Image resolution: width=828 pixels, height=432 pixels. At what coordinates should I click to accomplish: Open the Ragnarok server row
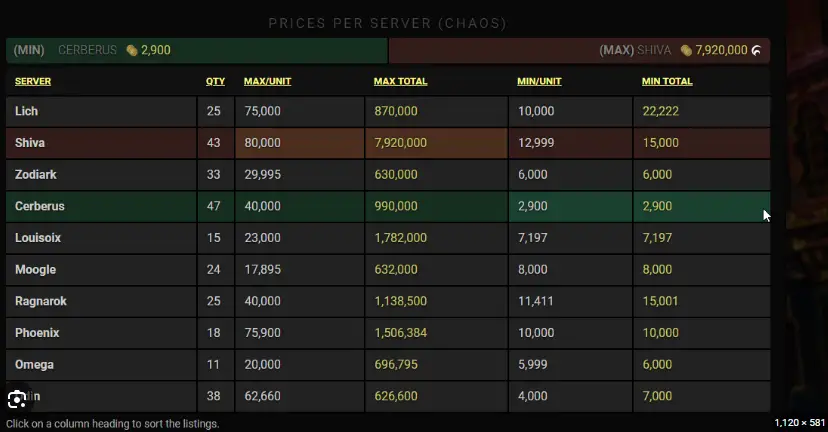388,302
